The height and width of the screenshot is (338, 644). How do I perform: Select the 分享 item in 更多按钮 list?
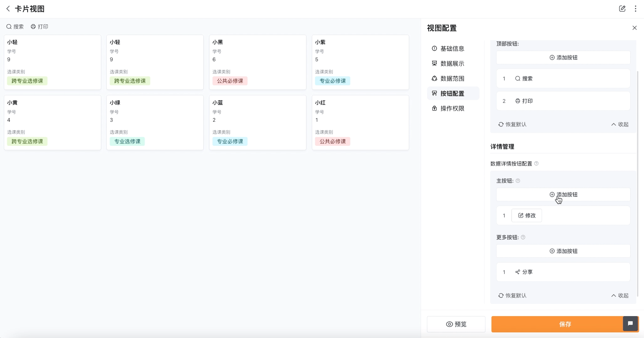click(x=563, y=272)
